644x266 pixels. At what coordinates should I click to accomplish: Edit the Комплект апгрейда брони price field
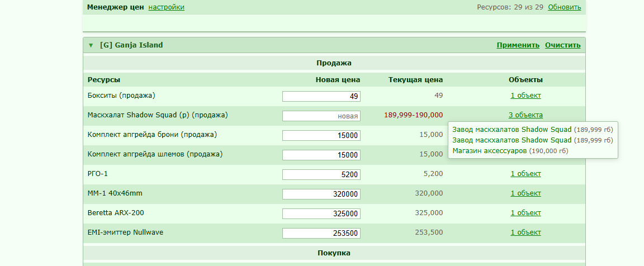pos(321,135)
